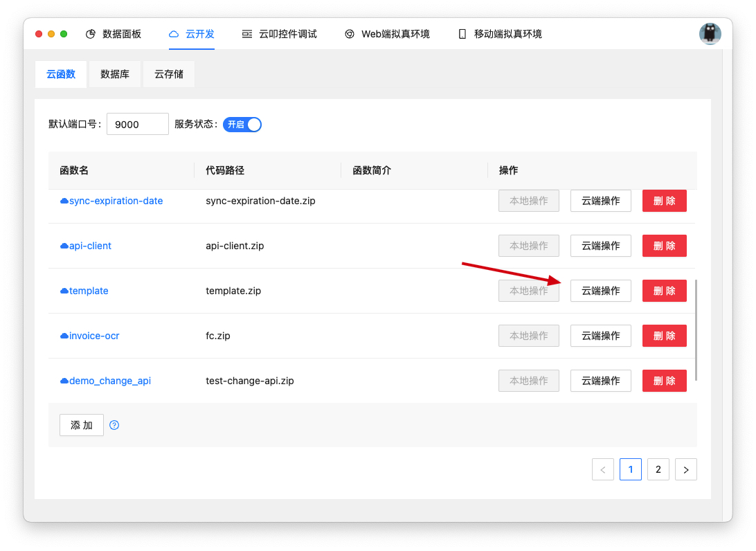
Task: Toggle the 服务状态 service switch off
Action: pyautogui.click(x=242, y=124)
